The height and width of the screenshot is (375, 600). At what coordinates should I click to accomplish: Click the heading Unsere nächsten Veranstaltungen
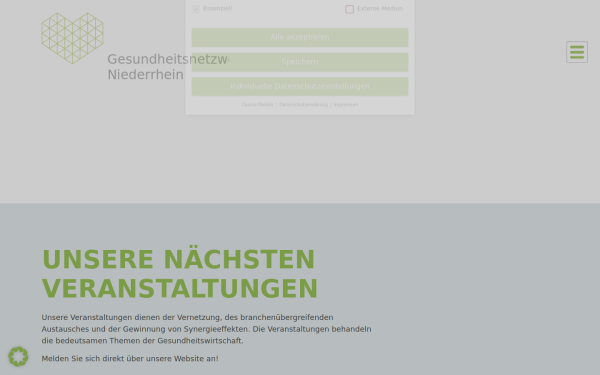[179, 274]
